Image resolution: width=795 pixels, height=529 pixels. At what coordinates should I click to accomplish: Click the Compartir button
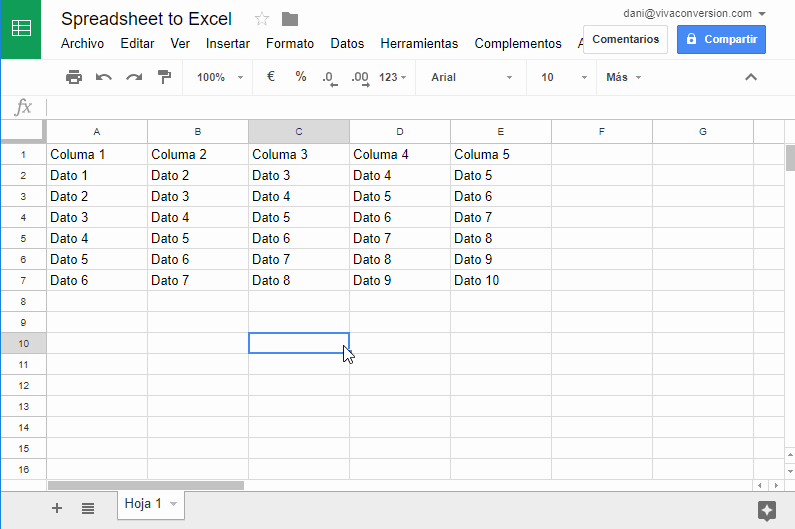721,39
